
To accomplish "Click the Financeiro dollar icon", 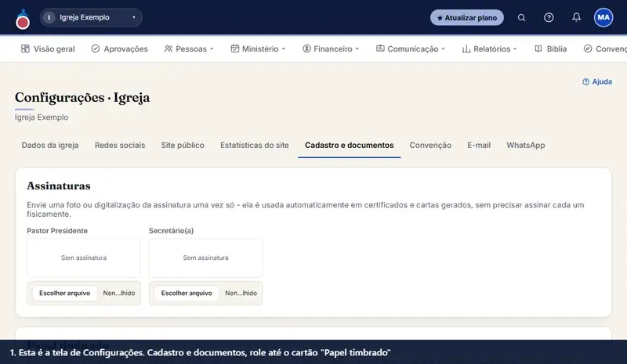I will coord(306,49).
